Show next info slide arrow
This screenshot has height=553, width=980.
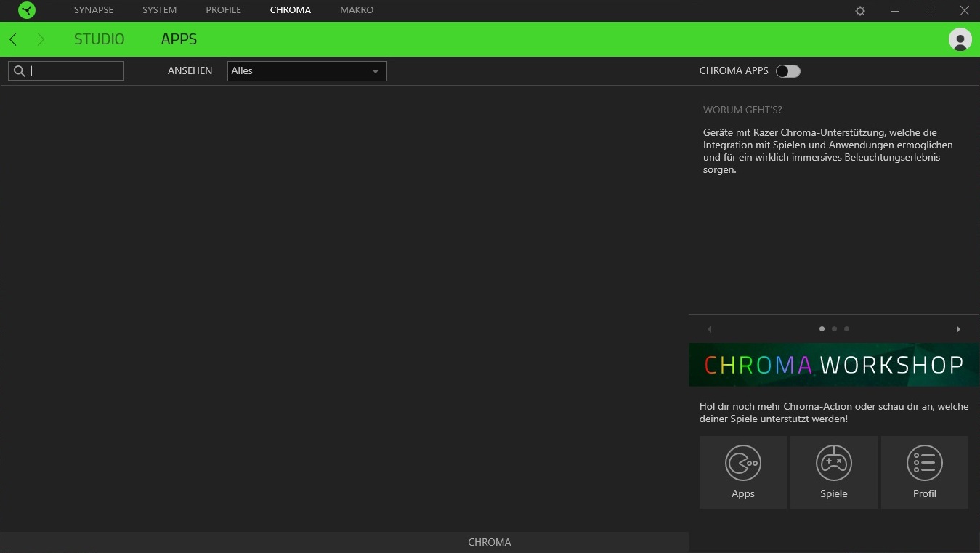958,329
